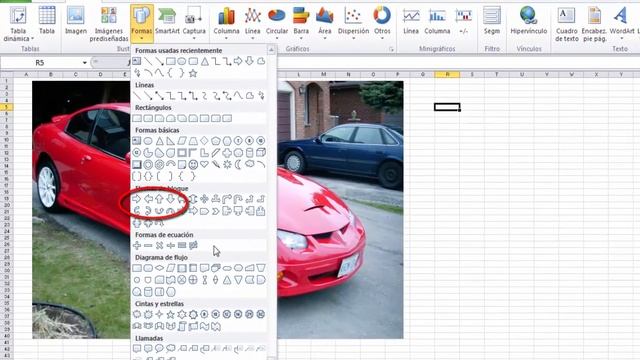Insert a +/- win-loss sparkline
Viewport: 640px width, 360px height.
pos(464,20)
